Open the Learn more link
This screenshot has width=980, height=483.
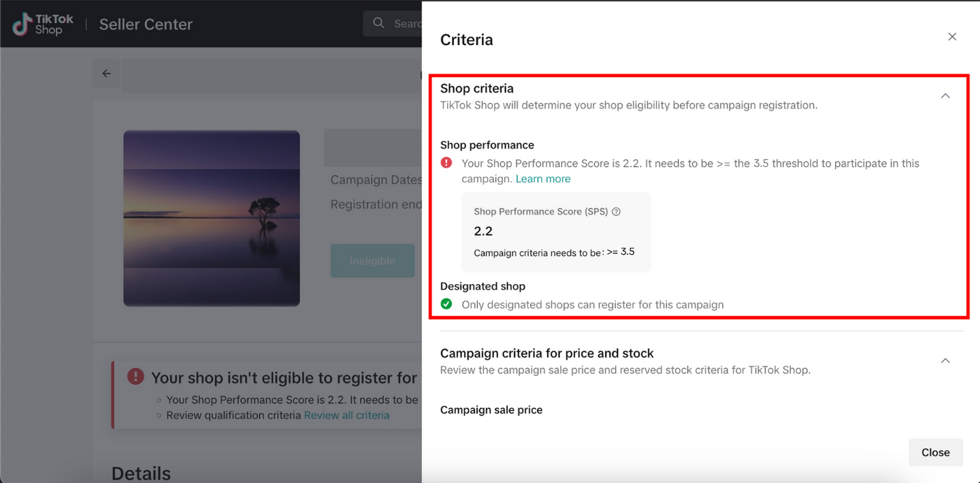[x=543, y=179]
